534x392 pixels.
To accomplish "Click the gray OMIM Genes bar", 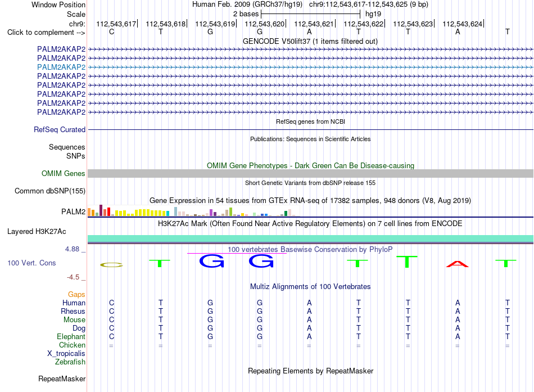I will coord(311,173).
